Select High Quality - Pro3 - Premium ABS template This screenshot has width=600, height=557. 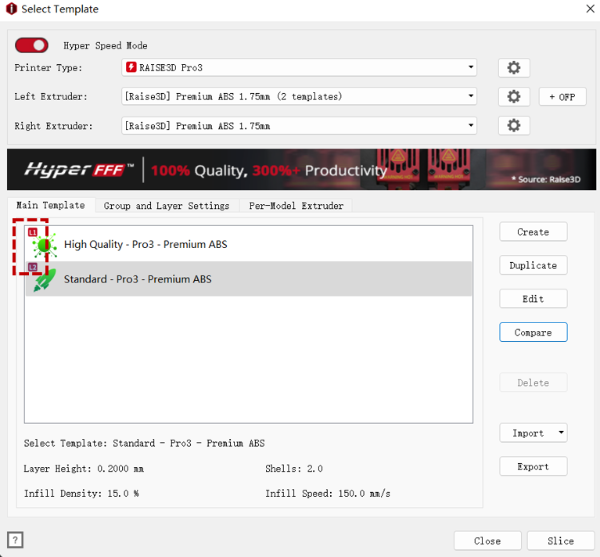(145, 244)
